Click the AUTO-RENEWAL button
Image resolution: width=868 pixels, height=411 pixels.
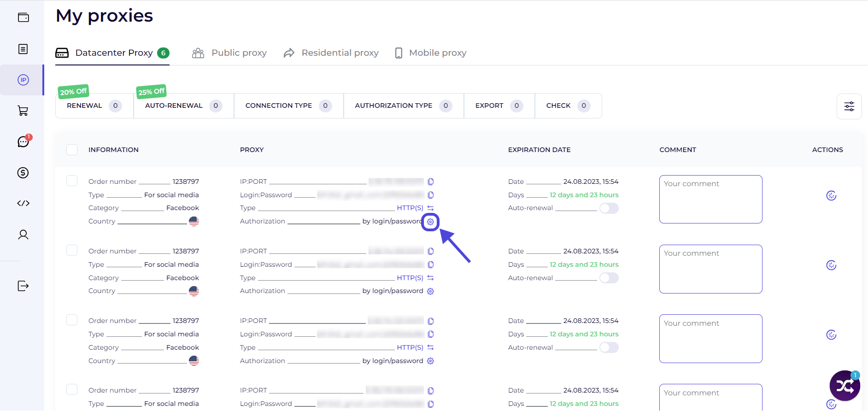tap(184, 106)
